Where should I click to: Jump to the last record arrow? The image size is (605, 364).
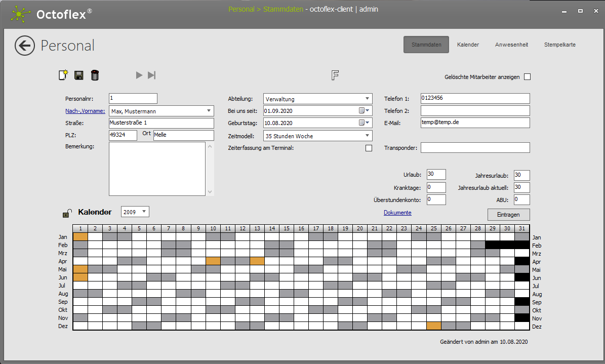[151, 75]
